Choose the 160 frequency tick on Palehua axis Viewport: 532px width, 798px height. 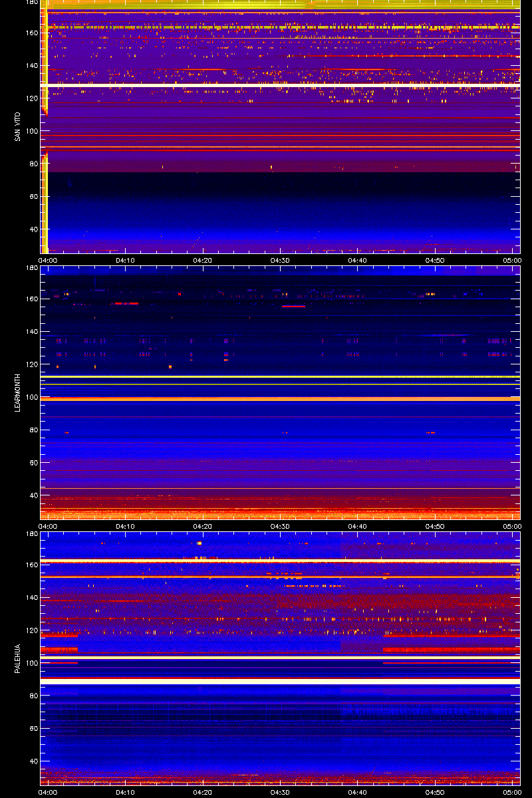(x=32, y=565)
